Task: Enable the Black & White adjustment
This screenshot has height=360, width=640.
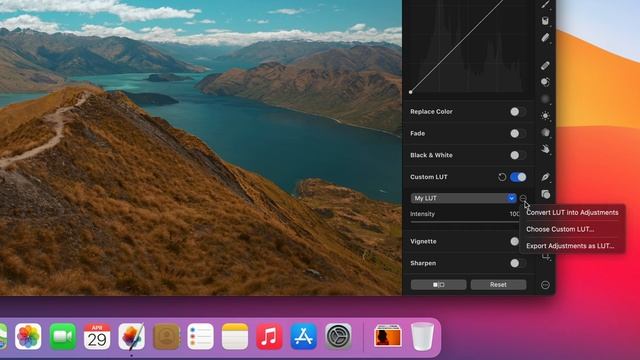Action: (518, 155)
